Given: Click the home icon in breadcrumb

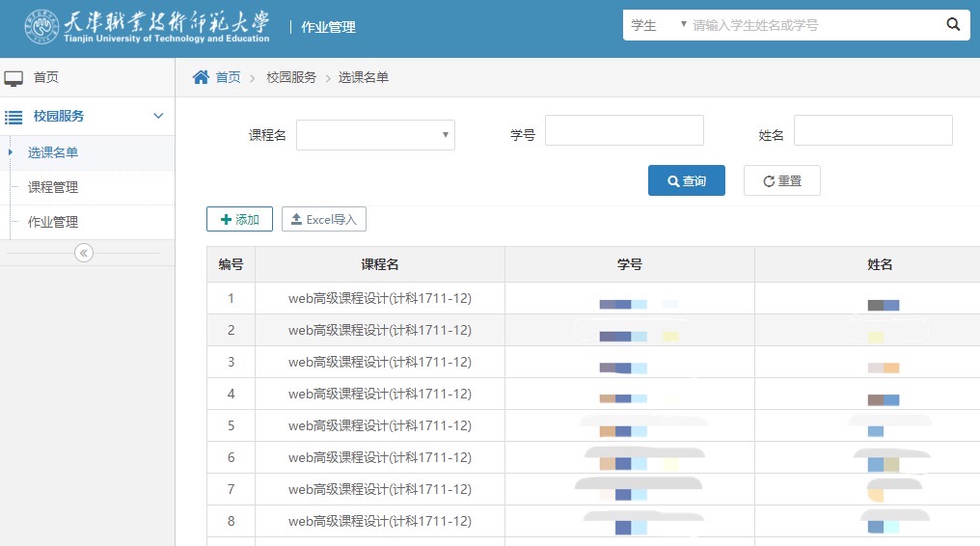Looking at the screenshot, I should click(201, 77).
